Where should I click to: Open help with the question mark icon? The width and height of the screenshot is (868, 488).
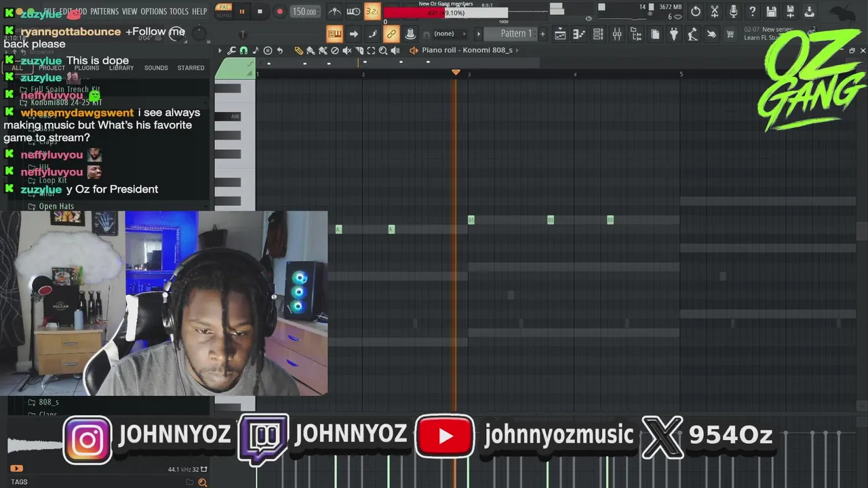tap(753, 12)
